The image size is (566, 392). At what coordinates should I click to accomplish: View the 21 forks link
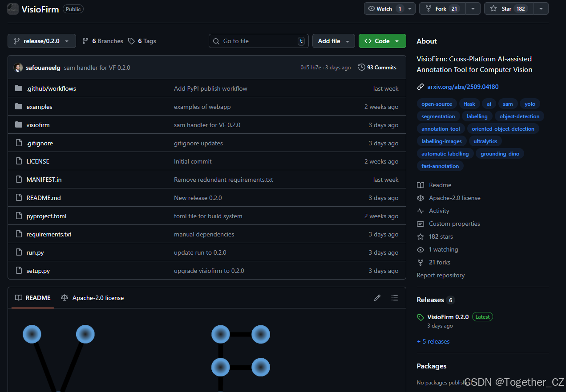coord(433,262)
